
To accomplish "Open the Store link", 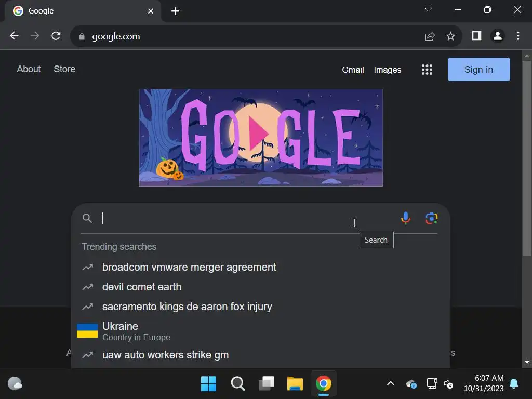I will click(x=64, y=69).
